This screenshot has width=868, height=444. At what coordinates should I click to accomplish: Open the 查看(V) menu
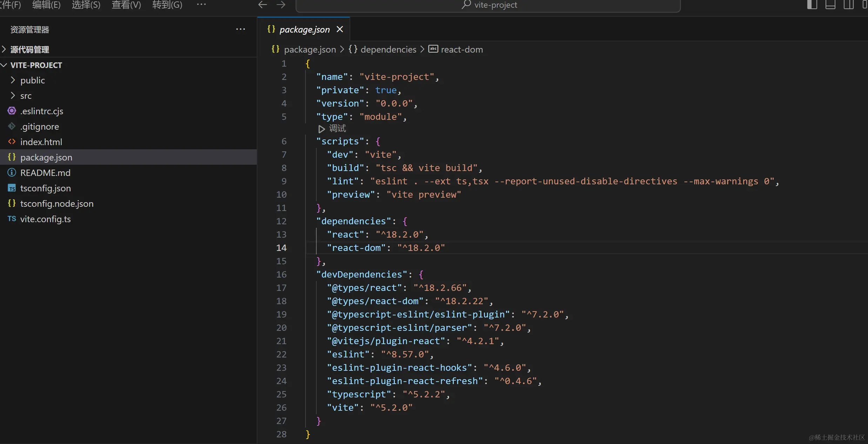coord(126,5)
